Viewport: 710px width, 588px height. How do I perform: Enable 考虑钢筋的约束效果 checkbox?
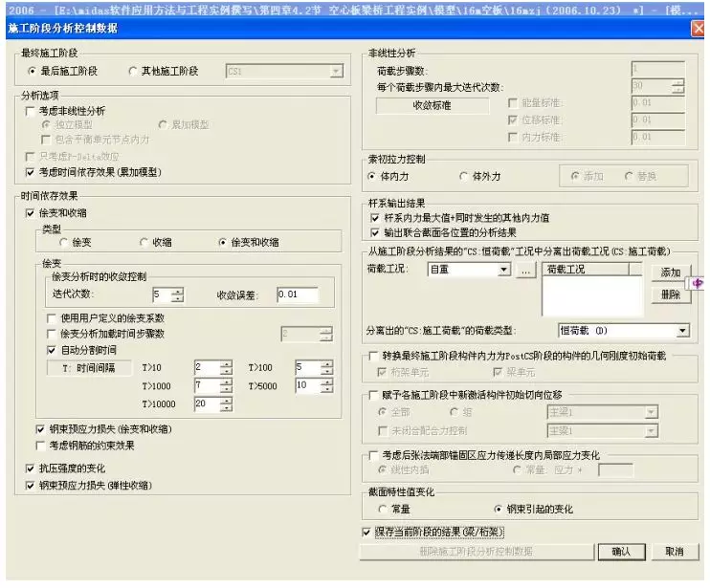click(x=41, y=446)
